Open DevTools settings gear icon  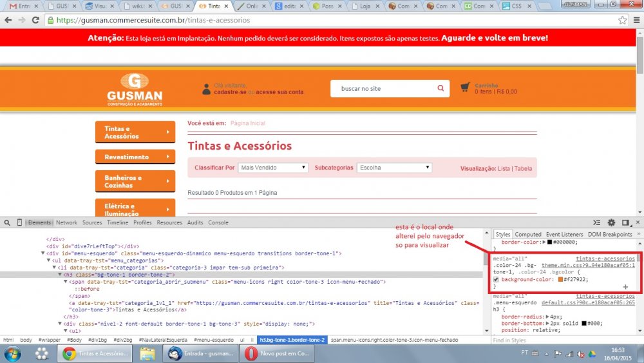pyautogui.click(x=611, y=222)
